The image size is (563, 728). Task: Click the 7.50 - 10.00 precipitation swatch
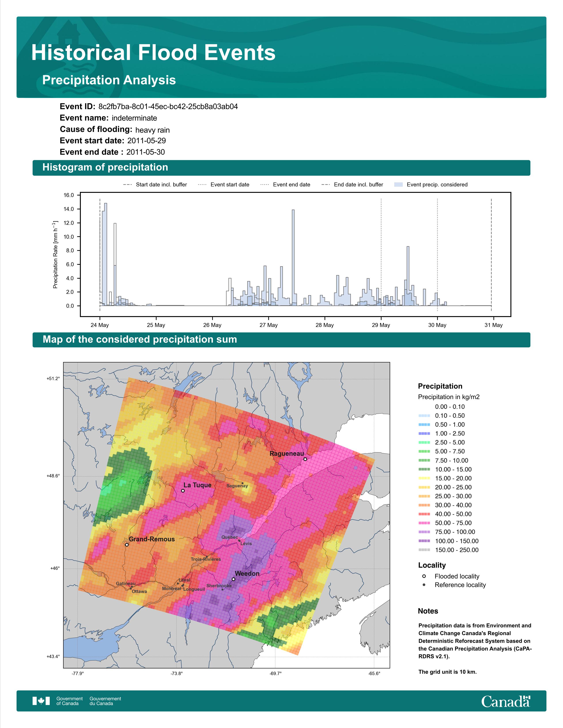click(424, 460)
